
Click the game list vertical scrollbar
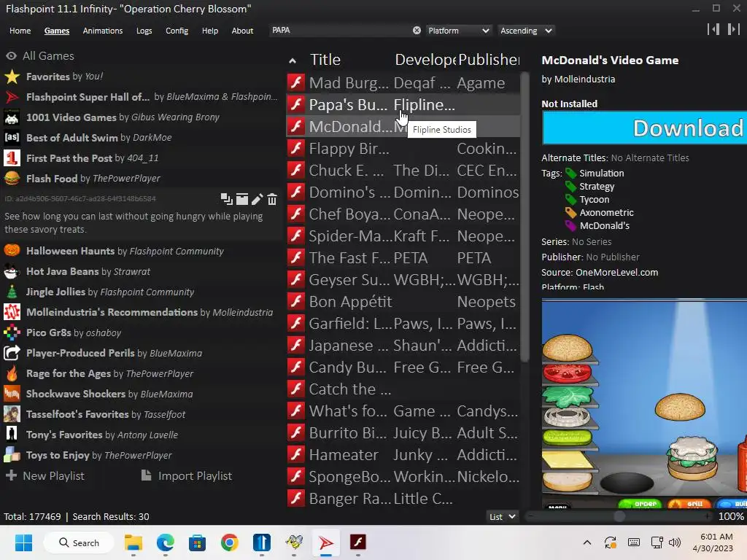tap(525, 217)
